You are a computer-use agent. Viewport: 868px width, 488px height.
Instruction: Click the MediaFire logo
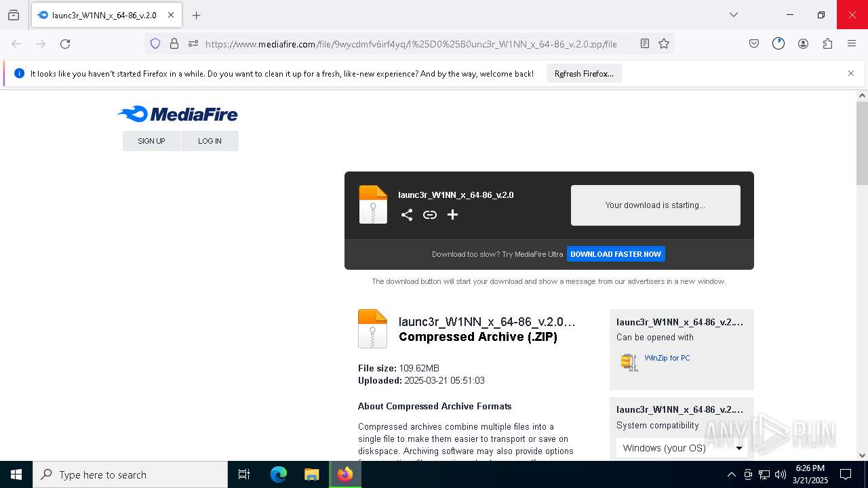[x=178, y=114]
